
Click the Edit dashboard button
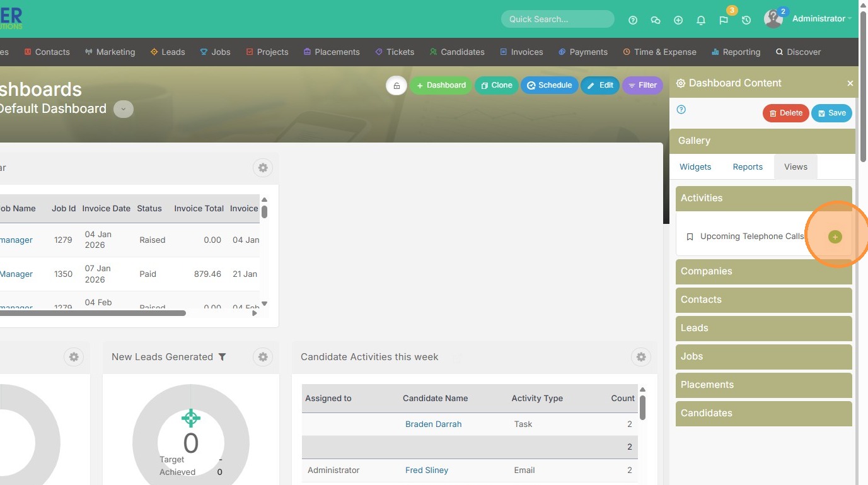pos(600,86)
